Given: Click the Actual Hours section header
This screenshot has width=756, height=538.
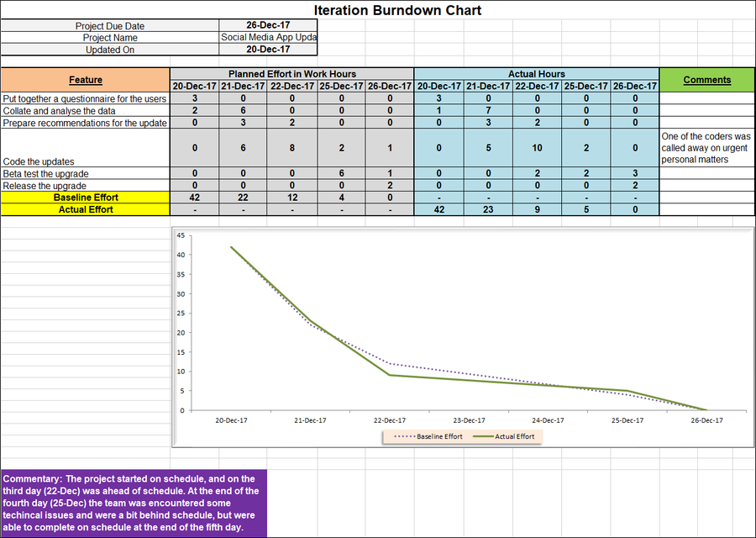Looking at the screenshot, I should 537,73.
